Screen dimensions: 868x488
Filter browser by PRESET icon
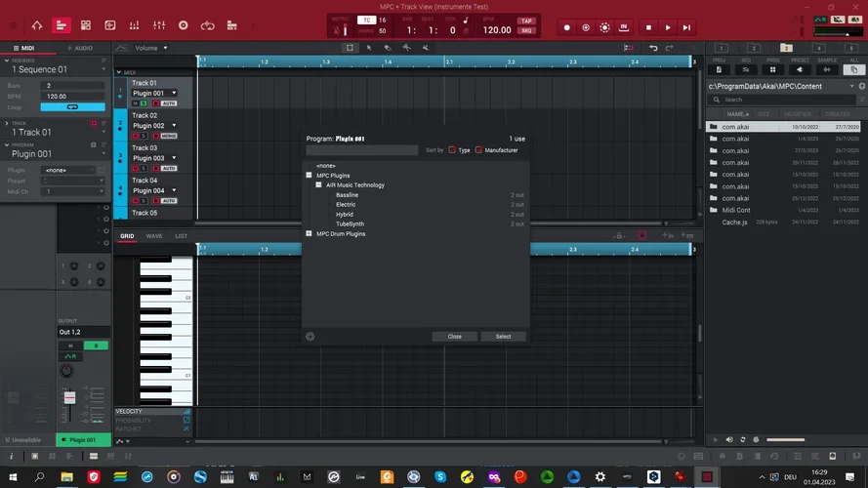(800, 69)
